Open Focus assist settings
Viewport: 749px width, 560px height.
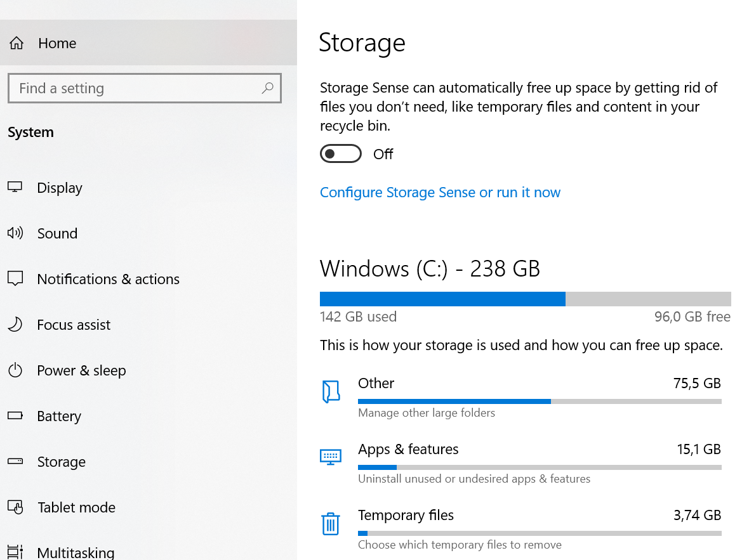click(x=149, y=325)
